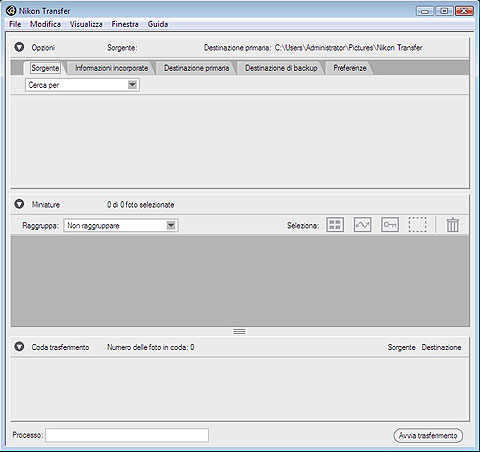
Task: Select the Sorgente tab
Action: (45, 68)
